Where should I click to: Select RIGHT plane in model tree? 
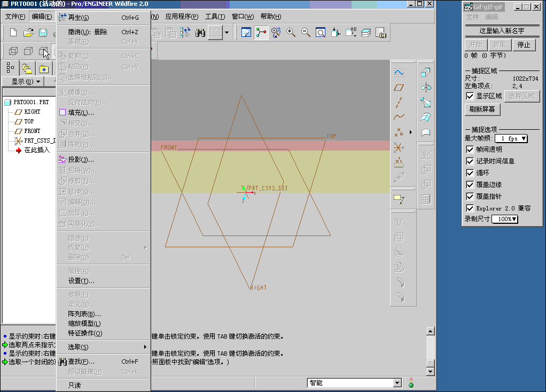pyautogui.click(x=32, y=112)
